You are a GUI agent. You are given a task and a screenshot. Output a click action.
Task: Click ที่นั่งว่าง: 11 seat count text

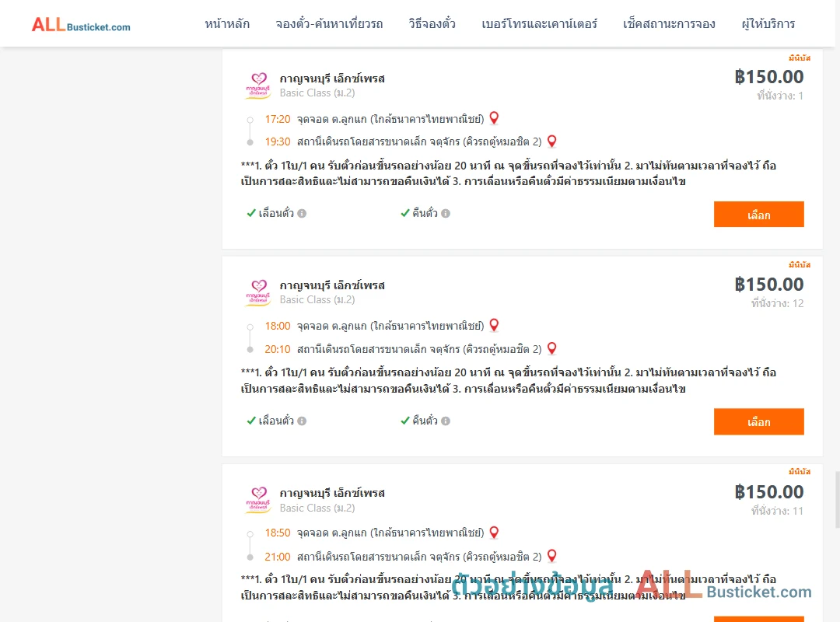pyautogui.click(x=777, y=511)
